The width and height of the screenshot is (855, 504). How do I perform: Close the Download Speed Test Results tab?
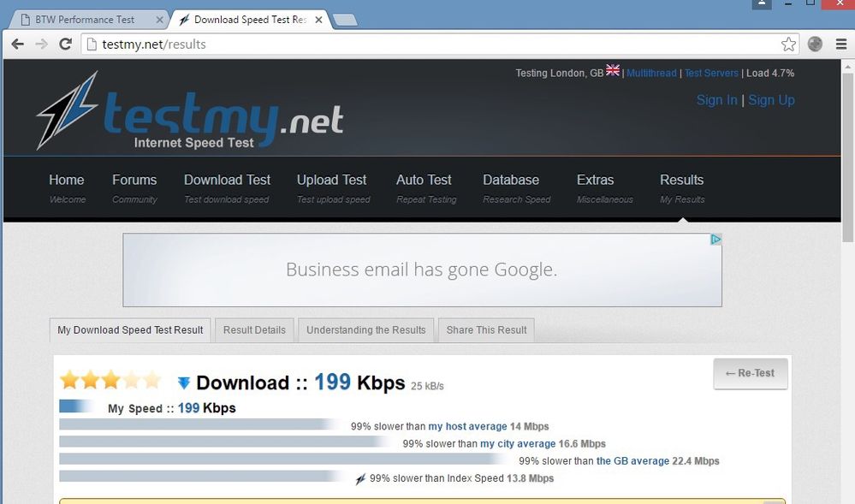[x=318, y=21]
